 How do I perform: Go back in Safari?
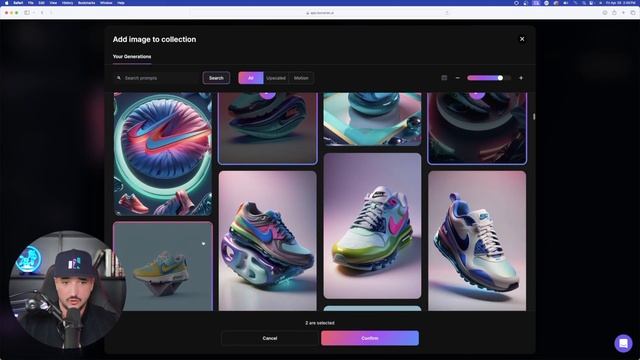pos(42,13)
